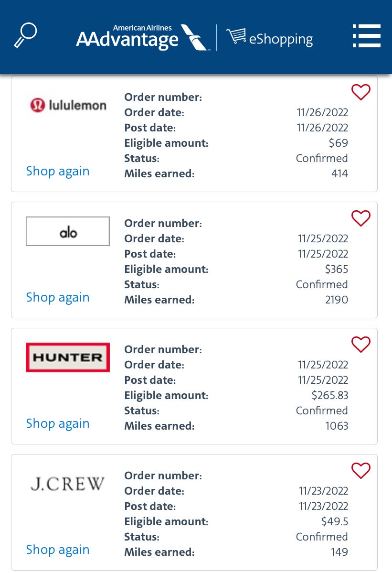Open the hamburger navigation menu
The height and width of the screenshot is (573, 392).
(366, 36)
